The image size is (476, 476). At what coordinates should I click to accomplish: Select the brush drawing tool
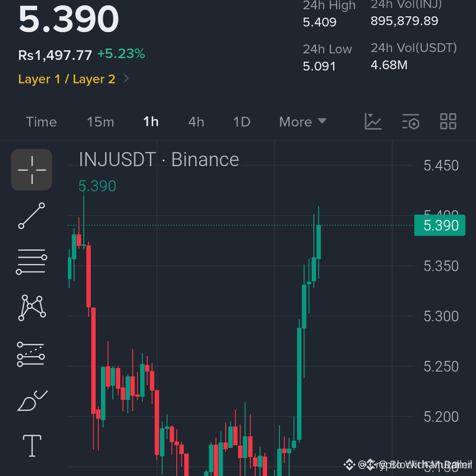click(33, 401)
